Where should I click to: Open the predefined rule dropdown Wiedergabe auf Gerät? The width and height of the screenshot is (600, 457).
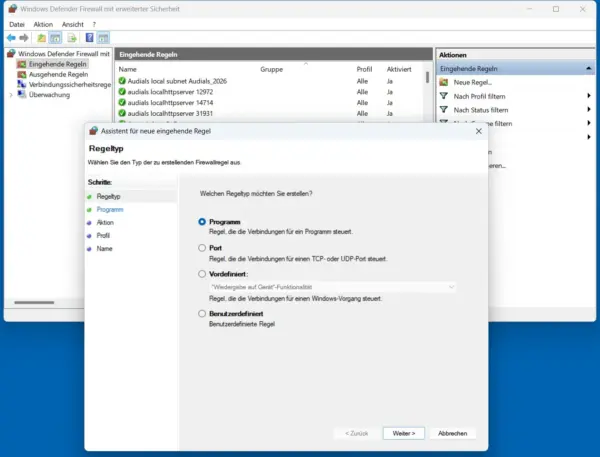(x=333, y=287)
